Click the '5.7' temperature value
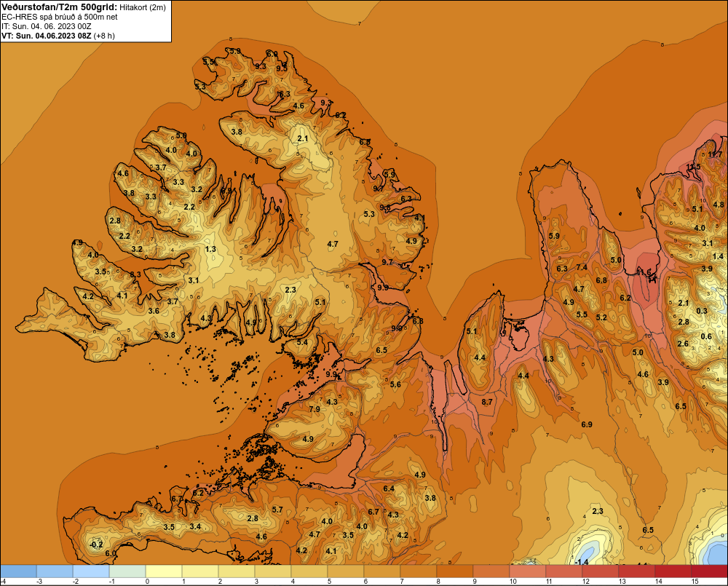The image size is (728, 586). (277, 510)
